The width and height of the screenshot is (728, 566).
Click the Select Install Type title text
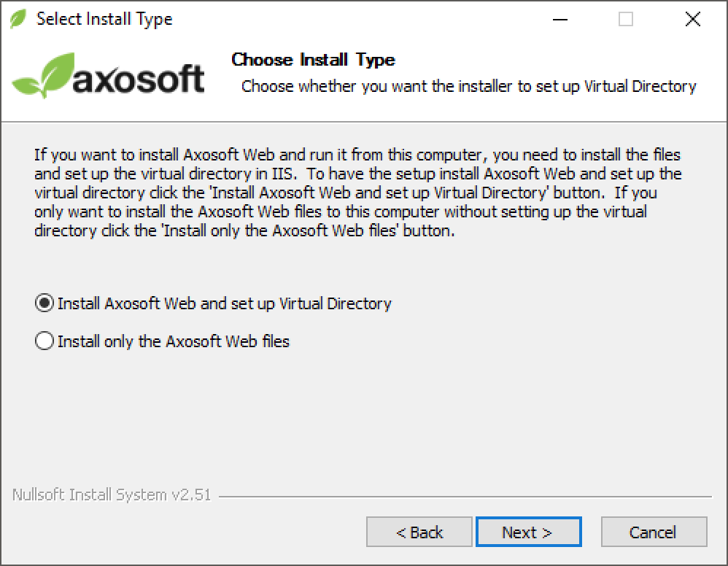coord(104,19)
